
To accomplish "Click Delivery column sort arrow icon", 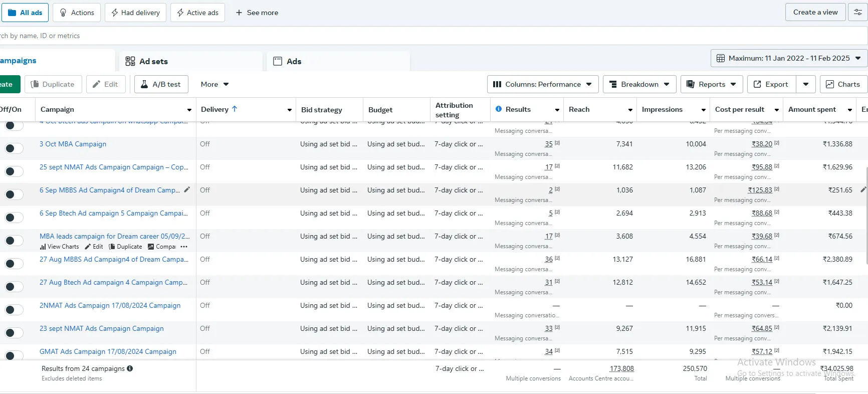I will tap(235, 109).
